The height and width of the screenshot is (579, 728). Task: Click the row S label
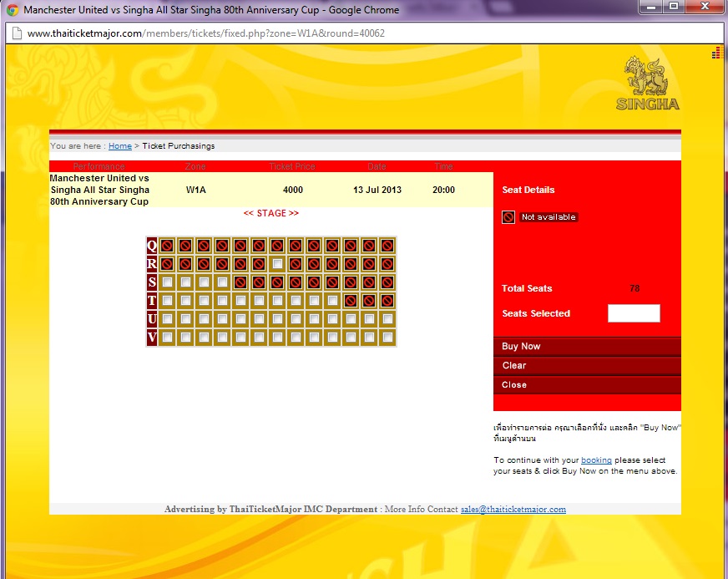[x=152, y=282]
